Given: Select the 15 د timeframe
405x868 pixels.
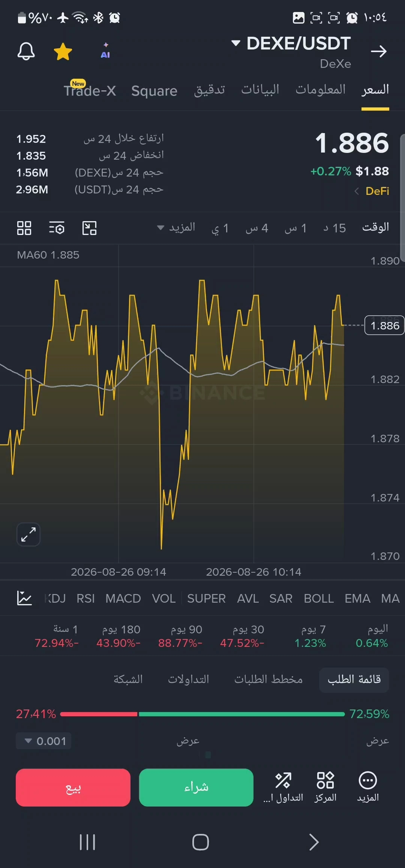Looking at the screenshot, I should click(334, 228).
